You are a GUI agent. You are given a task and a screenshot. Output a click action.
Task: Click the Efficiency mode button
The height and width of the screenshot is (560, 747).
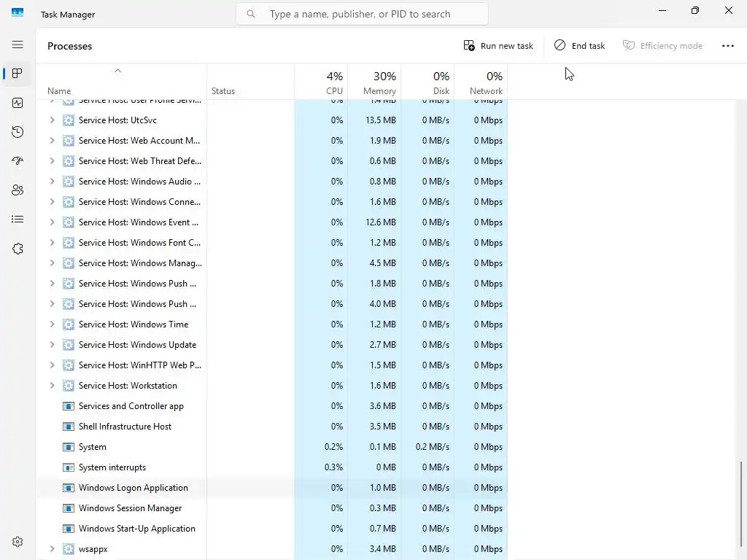pos(662,46)
